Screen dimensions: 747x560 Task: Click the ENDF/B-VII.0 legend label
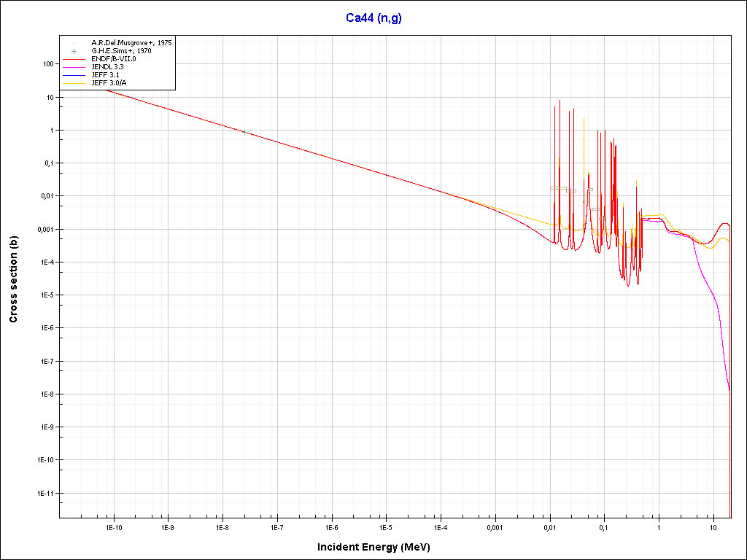[x=113, y=59]
